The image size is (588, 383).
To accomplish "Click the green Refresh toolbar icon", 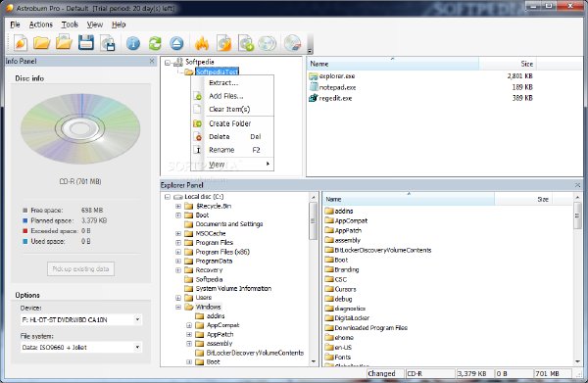I will point(155,43).
